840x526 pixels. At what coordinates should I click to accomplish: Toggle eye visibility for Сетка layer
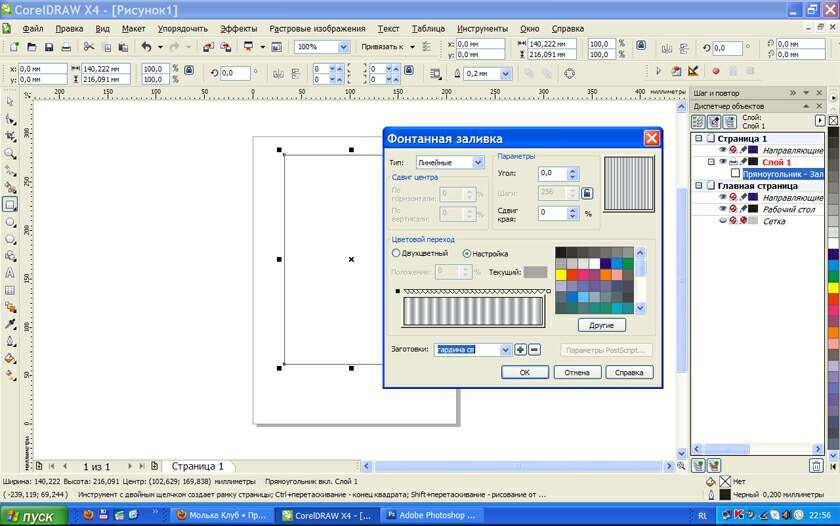(723, 221)
